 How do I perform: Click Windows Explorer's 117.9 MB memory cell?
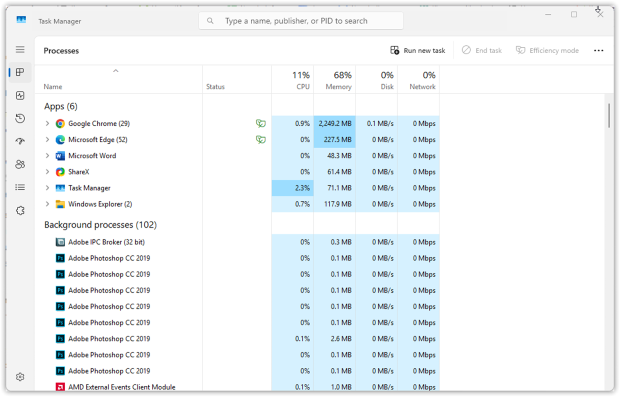click(x=335, y=204)
